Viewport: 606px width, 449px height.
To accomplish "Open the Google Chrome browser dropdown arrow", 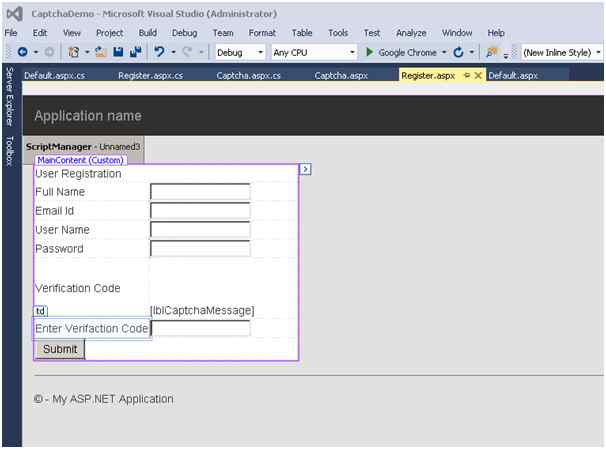I will pyautogui.click(x=444, y=52).
